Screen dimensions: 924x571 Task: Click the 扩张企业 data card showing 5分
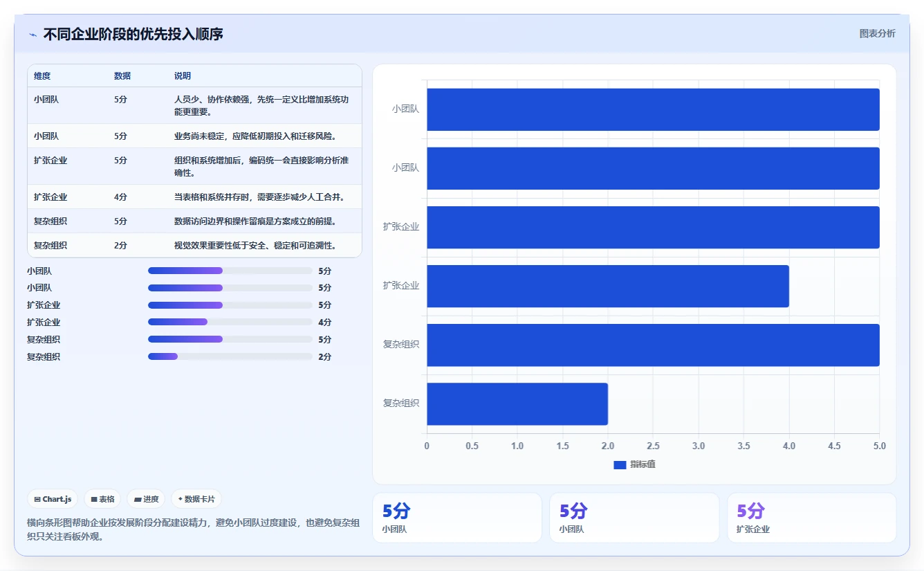click(811, 518)
